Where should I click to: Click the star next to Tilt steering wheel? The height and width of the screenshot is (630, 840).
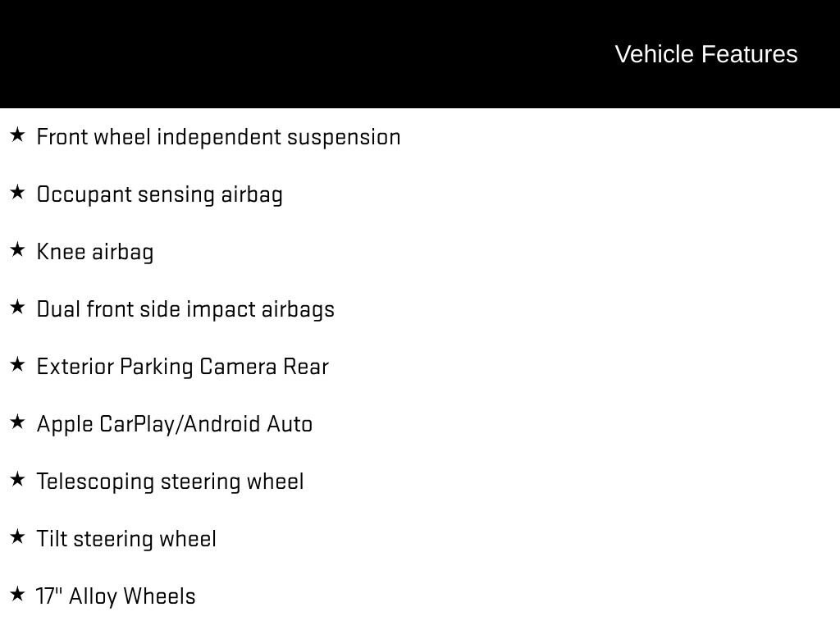coord(17,536)
